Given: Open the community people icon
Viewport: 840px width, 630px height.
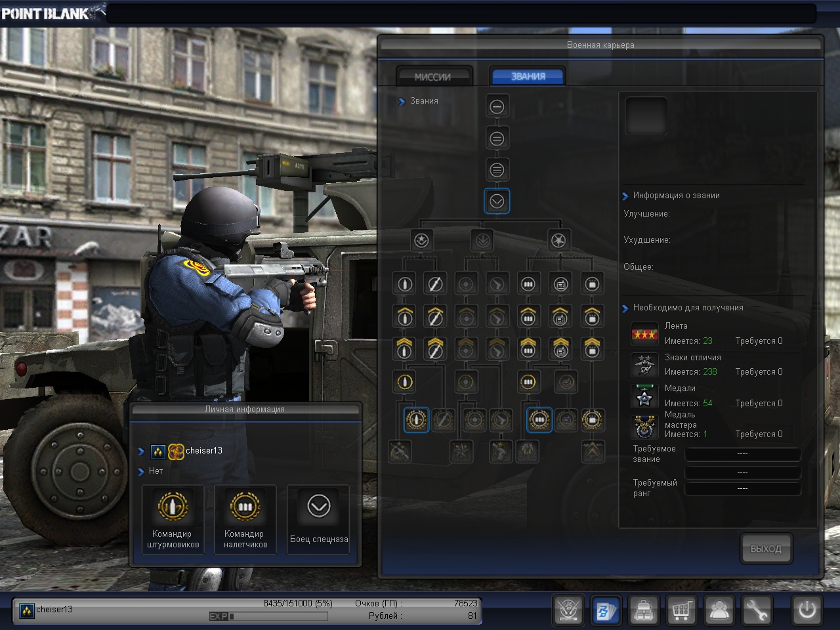Looking at the screenshot, I should tap(720, 610).
